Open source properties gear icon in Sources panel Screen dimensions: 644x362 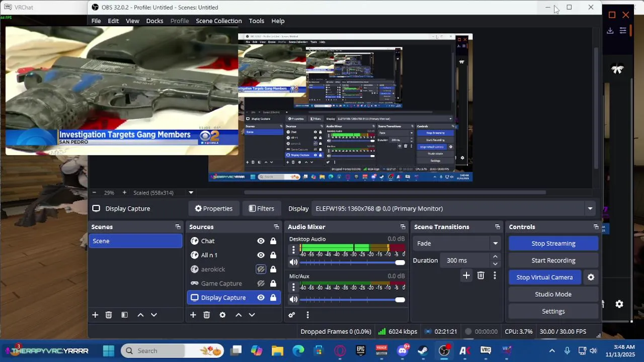pyautogui.click(x=222, y=315)
